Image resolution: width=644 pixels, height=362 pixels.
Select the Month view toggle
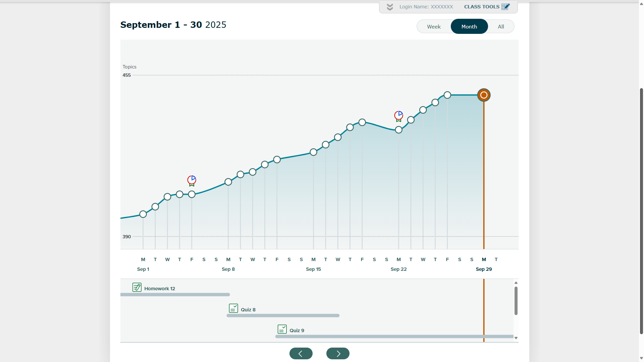coord(469,26)
